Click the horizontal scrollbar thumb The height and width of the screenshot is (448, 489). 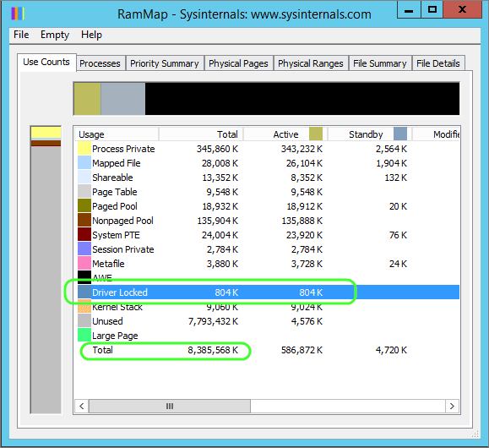(x=170, y=406)
